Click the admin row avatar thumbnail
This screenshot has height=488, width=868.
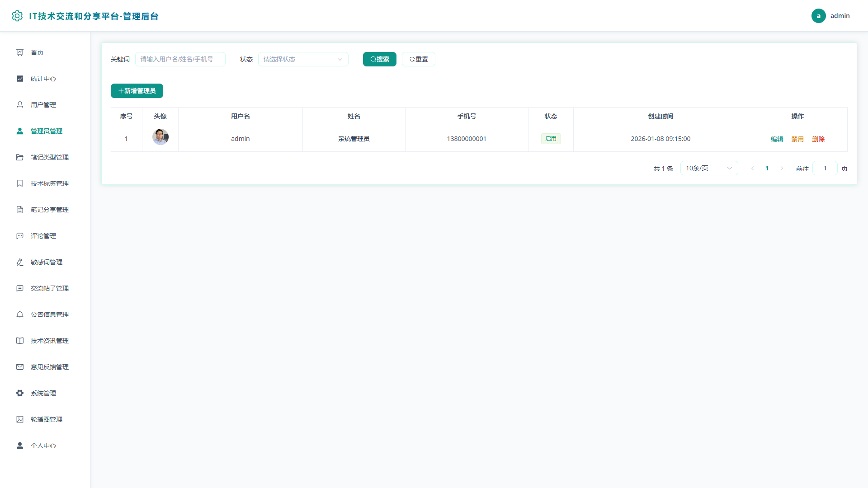click(x=160, y=137)
